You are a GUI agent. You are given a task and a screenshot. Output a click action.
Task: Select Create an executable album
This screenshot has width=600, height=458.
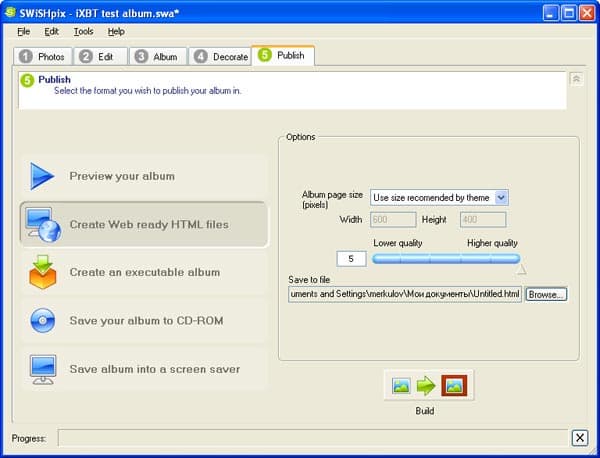[x=143, y=272]
